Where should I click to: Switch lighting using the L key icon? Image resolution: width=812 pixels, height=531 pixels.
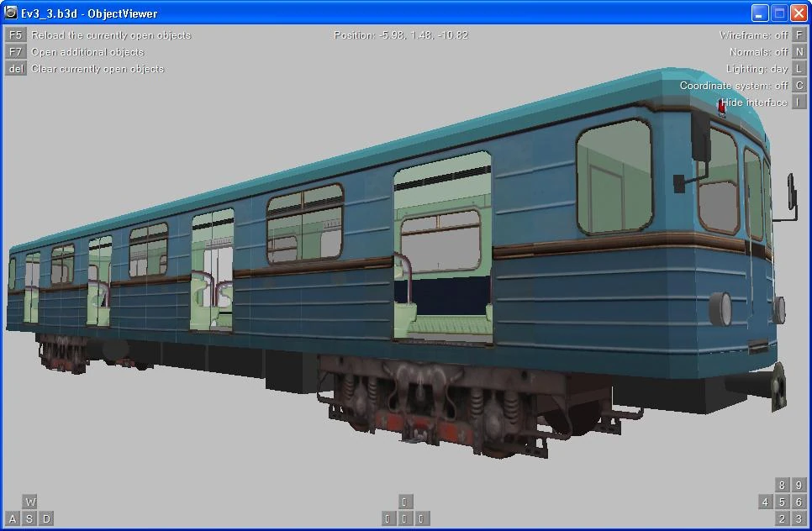pyautogui.click(x=799, y=68)
